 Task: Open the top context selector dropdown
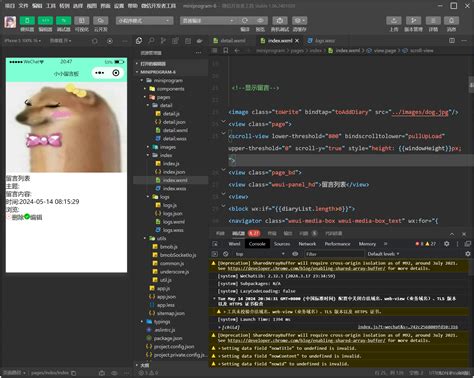point(260,254)
